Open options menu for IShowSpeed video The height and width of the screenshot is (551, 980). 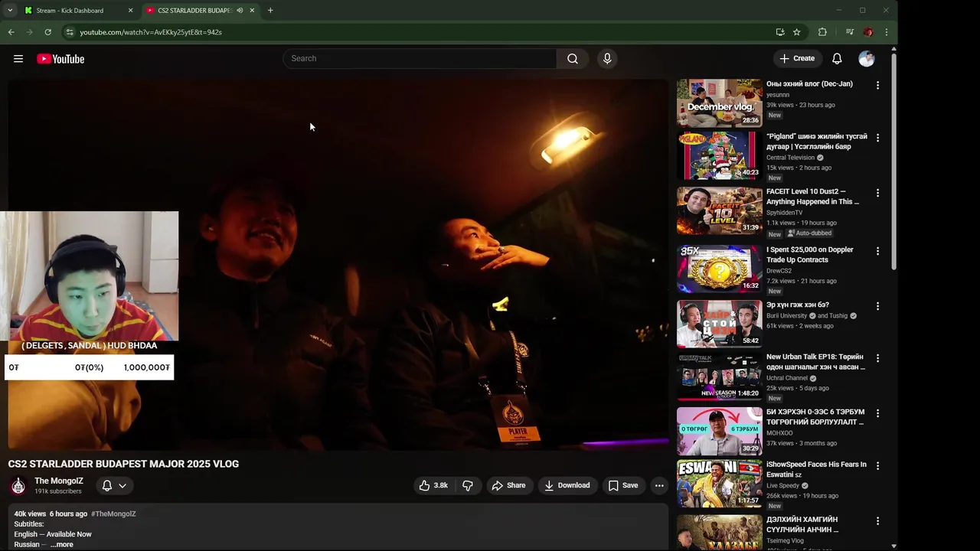(x=877, y=465)
